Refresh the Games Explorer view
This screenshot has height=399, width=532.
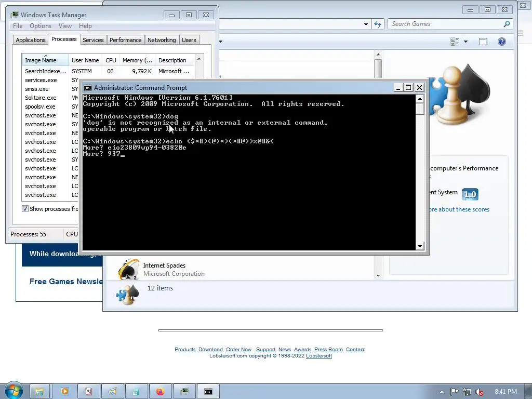(378, 24)
